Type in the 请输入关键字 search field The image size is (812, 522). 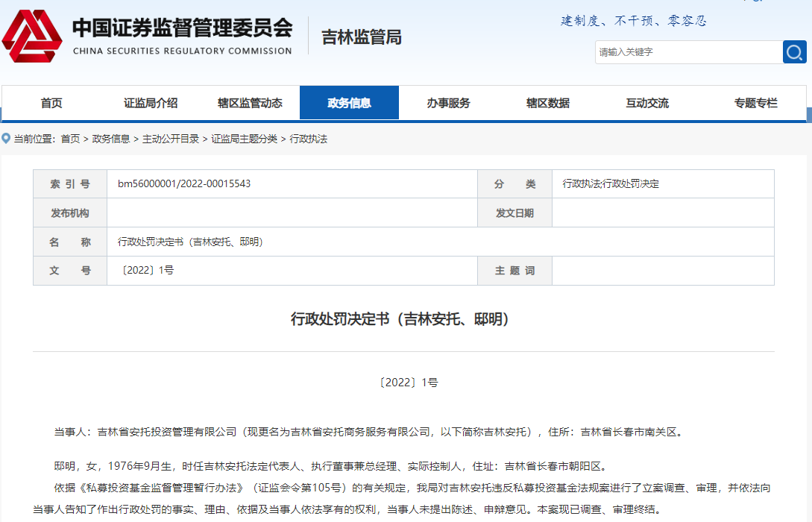pyautogui.click(x=687, y=52)
